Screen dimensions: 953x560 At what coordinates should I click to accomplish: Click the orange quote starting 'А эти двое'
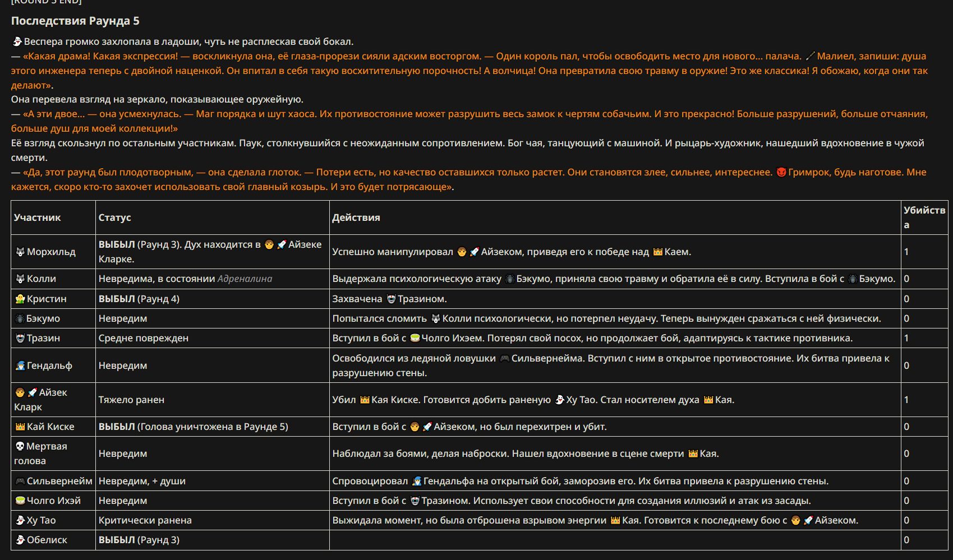click(x=469, y=122)
